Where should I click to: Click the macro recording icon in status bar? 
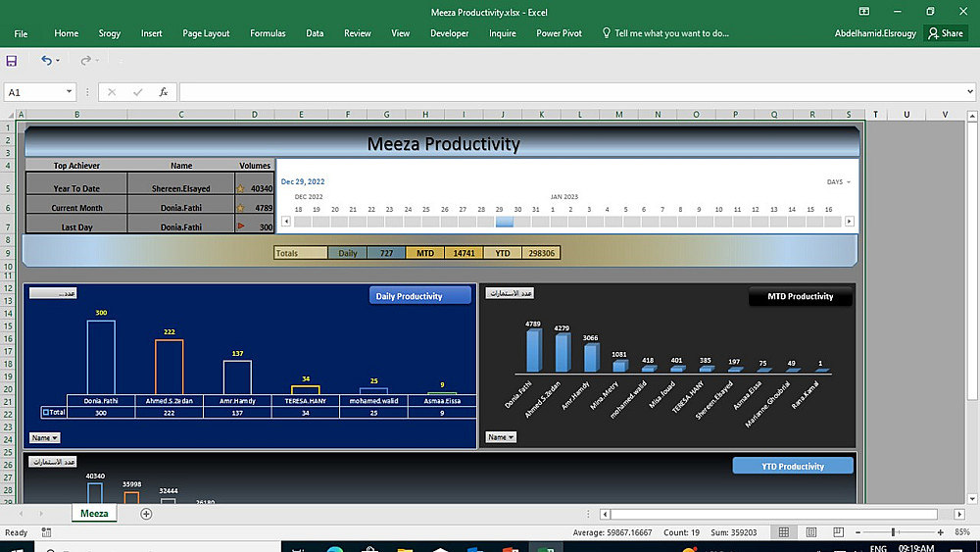[x=46, y=532]
